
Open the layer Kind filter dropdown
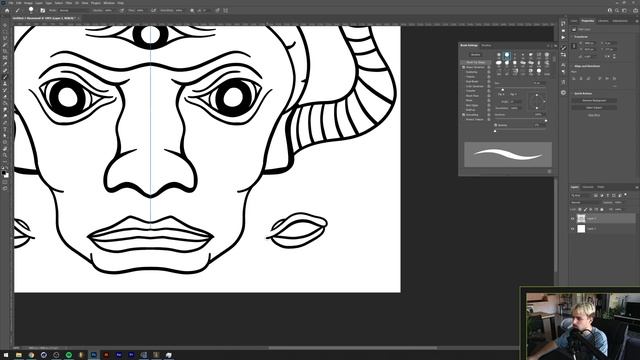[x=581, y=196]
